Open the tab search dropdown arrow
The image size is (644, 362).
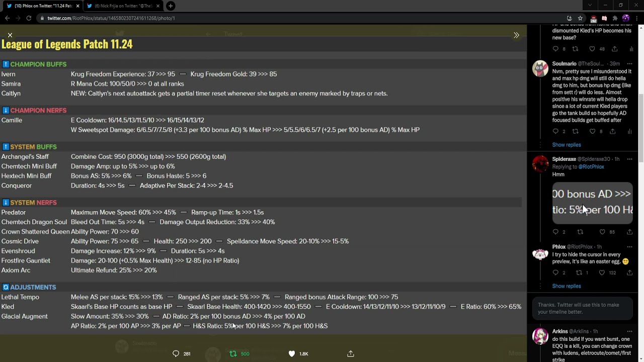tap(590, 6)
